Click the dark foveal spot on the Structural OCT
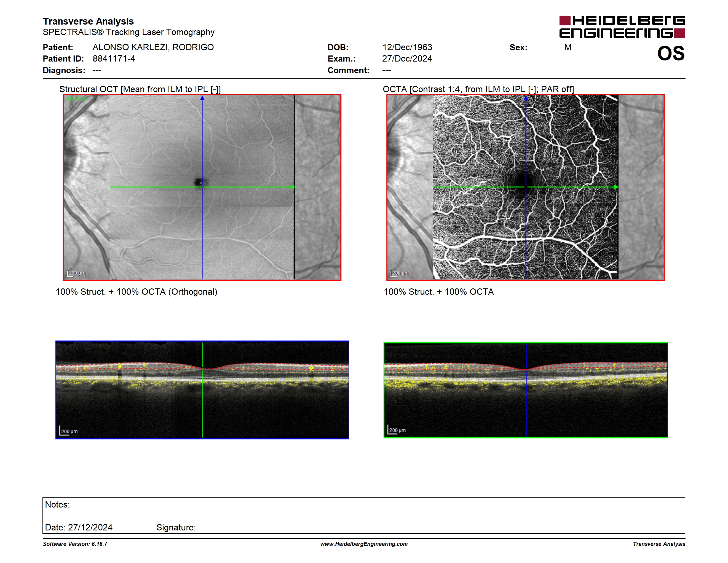Viewport: 728px width, 563px height. [x=199, y=182]
